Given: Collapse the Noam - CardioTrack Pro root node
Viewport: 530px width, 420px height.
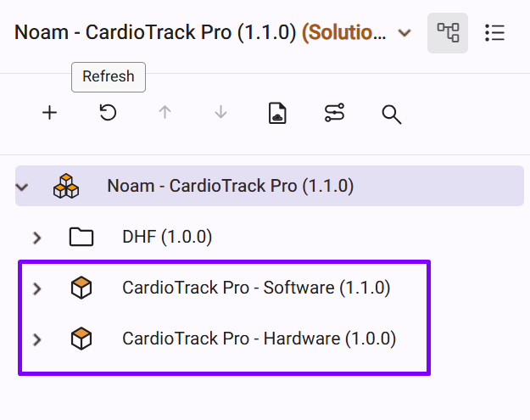Looking at the screenshot, I should coord(23,186).
